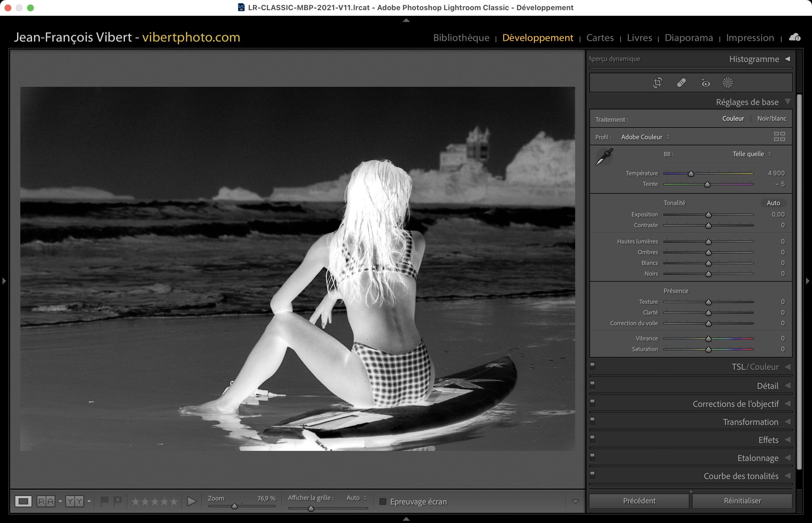Image resolution: width=812 pixels, height=523 pixels.
Task: Select the Red eye correction tool
Action: coord(705,83)
